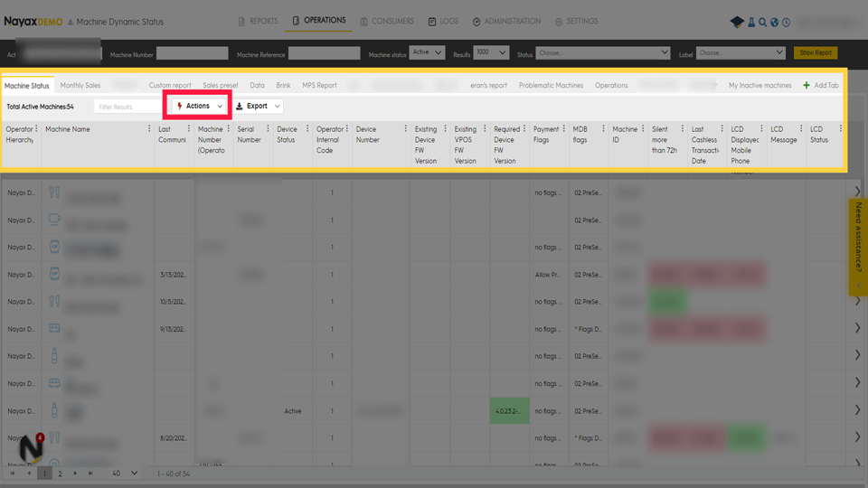Open the Operations menu
868x488 pixels.
pyautogui.click(x=319, y=21)
